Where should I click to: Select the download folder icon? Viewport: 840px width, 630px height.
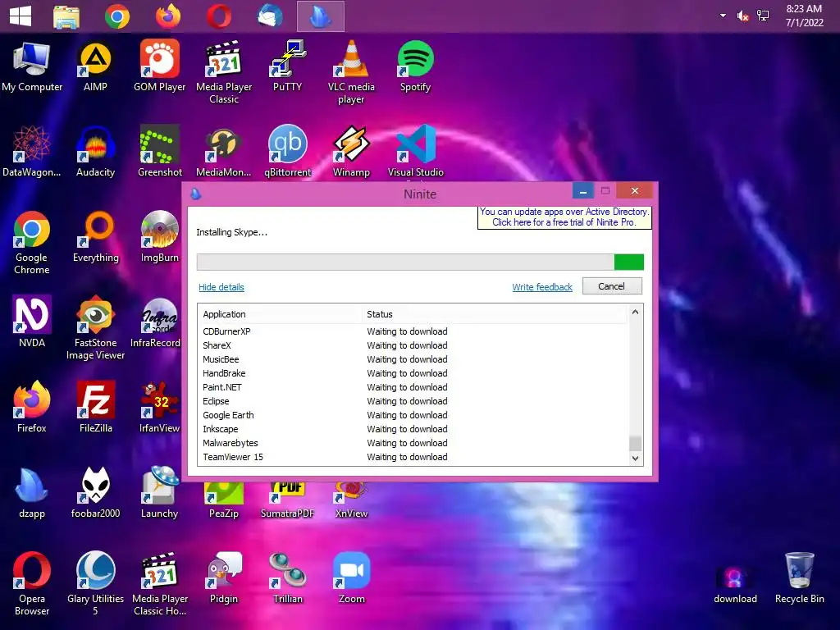735,584
